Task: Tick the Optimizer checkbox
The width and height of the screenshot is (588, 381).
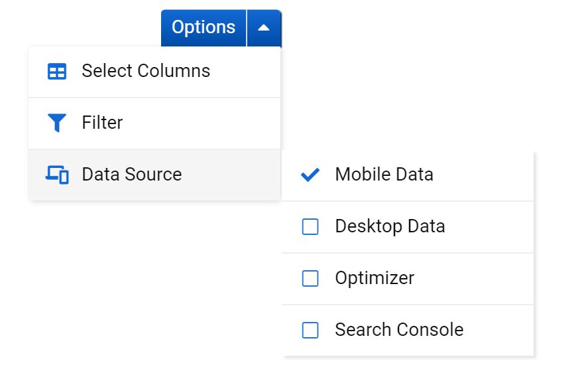Action: (310, 278)
